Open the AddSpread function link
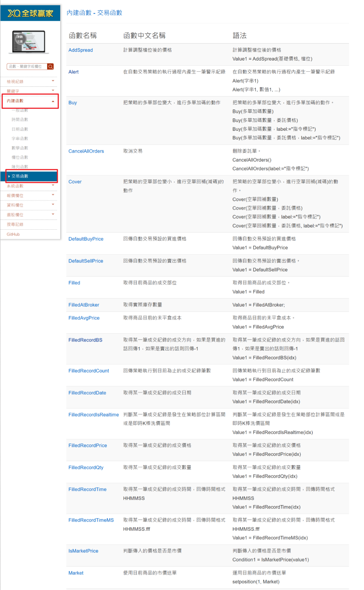 click(81, 50)
